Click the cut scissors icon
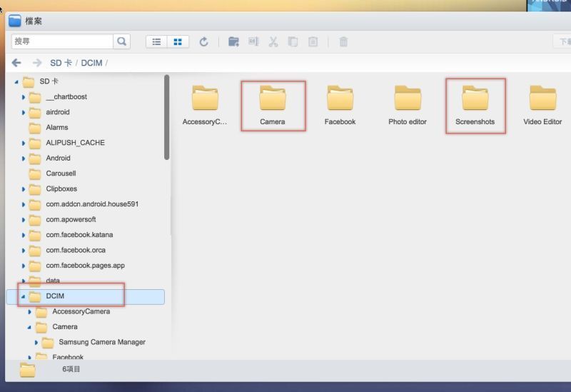 point(273,42)
